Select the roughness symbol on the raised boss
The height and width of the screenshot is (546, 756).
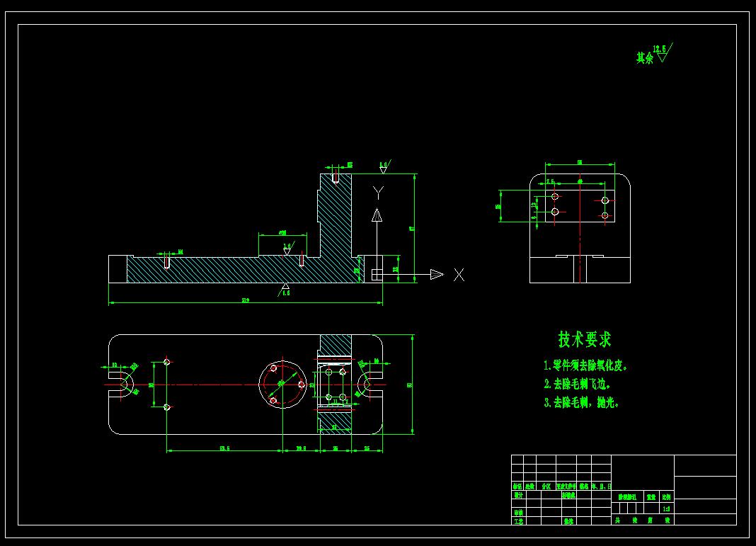(288, 249)
